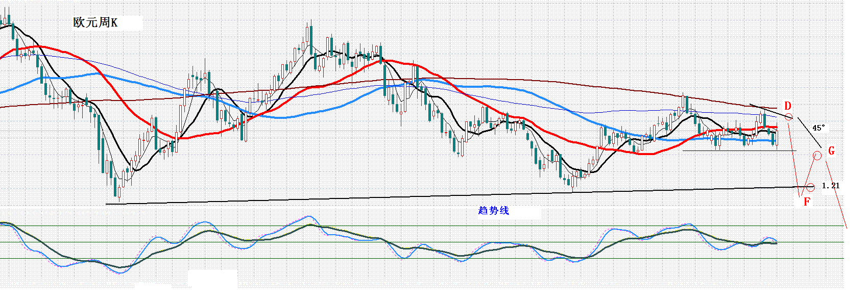Click the chart title 欧元周K

click(x=95, y=22)
